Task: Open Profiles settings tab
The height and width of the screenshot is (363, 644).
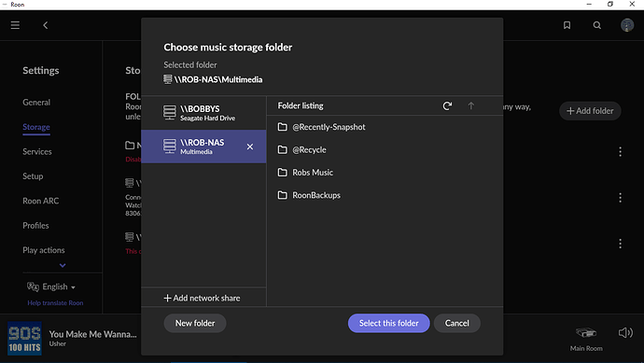Action: click(35, 226)
